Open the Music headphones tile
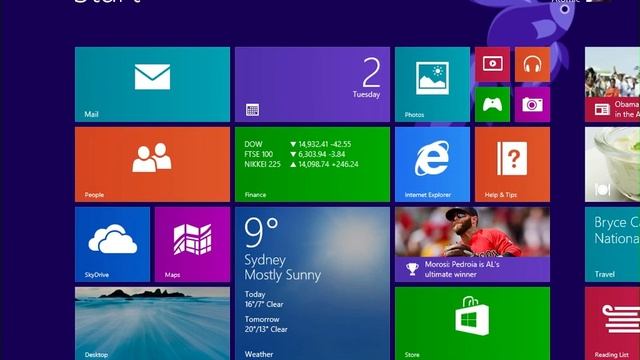This screenshot has width=640, height=360. 532,64
